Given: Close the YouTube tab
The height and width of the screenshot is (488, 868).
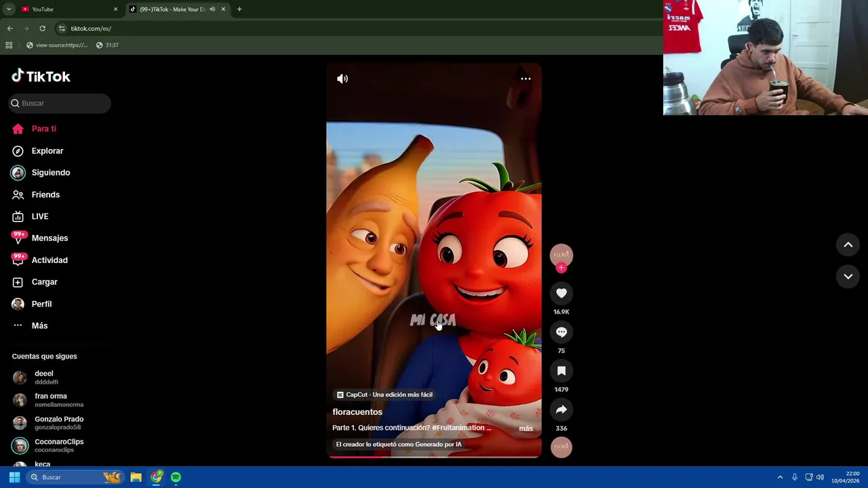Looking at the screenshot, I should (115, 9).
